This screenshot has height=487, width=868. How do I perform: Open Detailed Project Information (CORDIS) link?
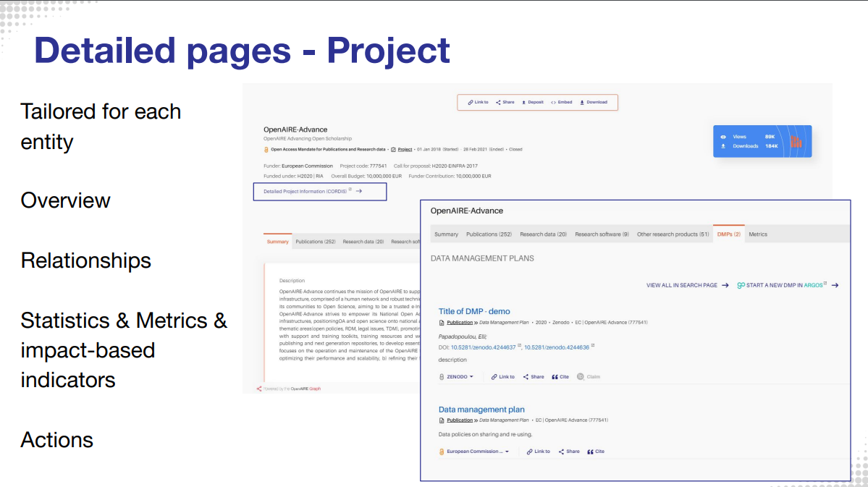(305, 192)
